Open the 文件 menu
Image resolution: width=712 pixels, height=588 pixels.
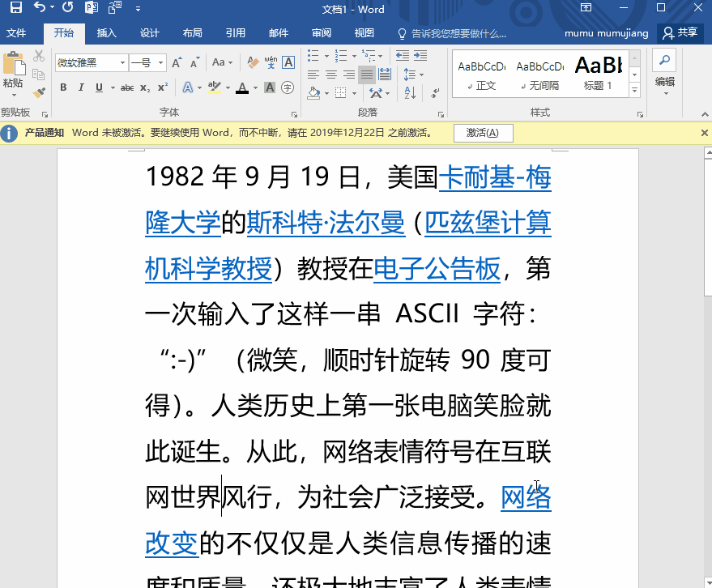(x=16, y=33)
